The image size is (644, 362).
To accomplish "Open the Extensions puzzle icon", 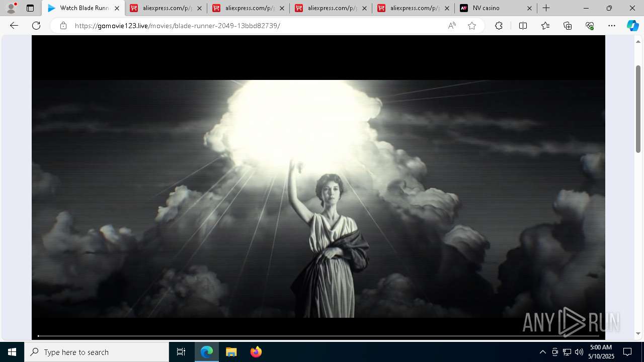I will click(x=499, y=26).
